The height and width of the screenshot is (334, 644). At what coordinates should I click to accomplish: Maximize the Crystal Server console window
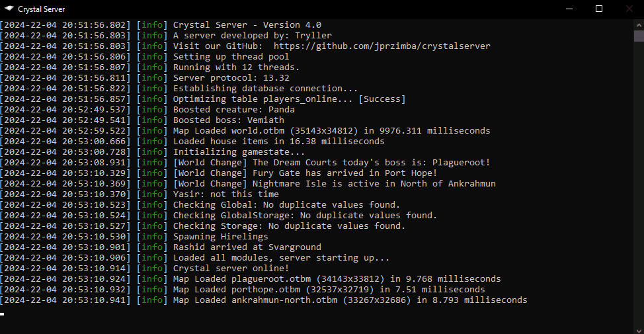[599, 9]
